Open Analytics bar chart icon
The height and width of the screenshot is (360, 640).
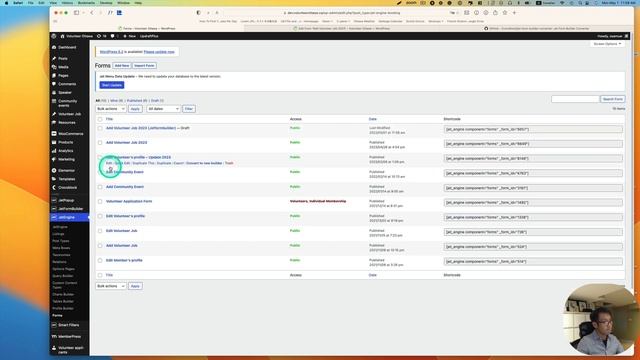[54, 151]
